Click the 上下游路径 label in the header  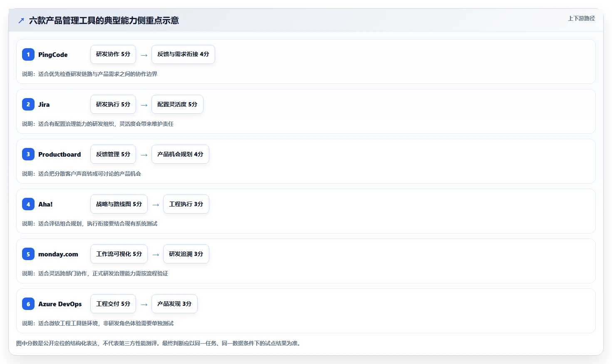[581, 18]
